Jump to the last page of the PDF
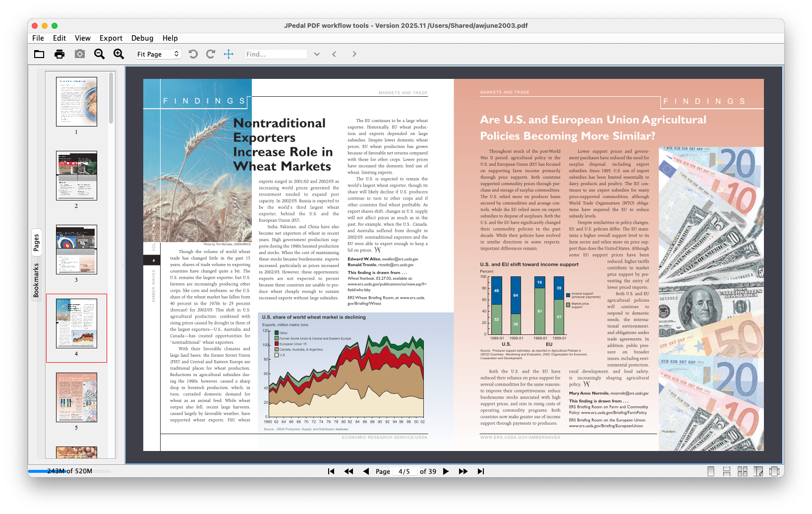 480,471
